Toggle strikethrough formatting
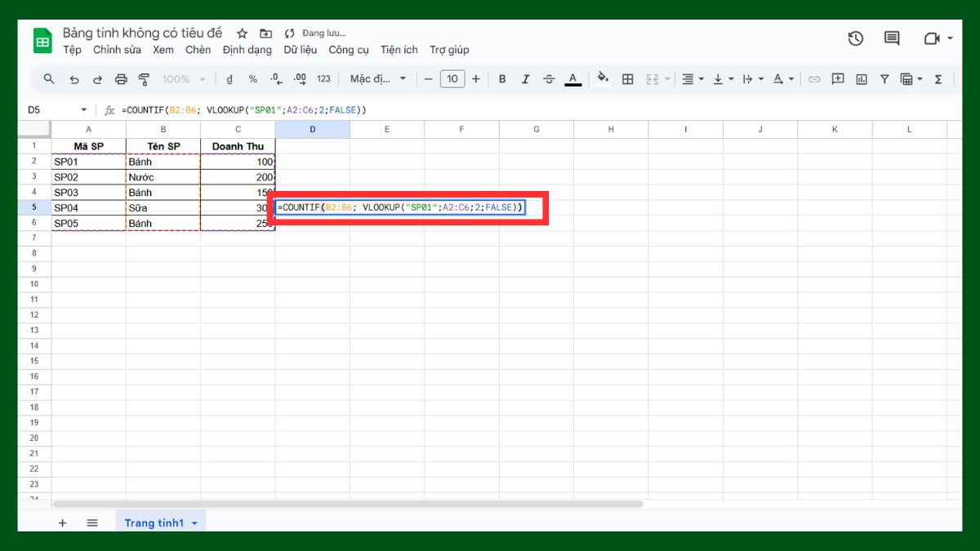This screenshot has width=980, height=551. tap(549, 79)
